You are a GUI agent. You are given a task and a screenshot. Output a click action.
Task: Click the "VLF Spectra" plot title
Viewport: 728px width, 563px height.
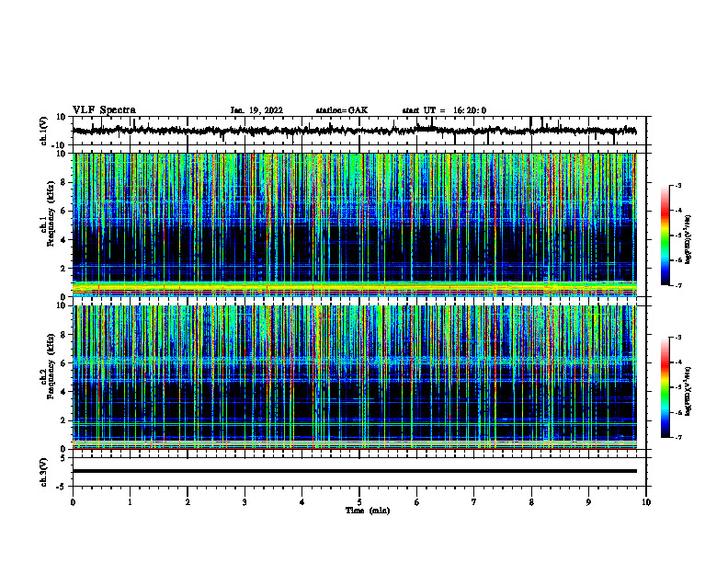104,110
